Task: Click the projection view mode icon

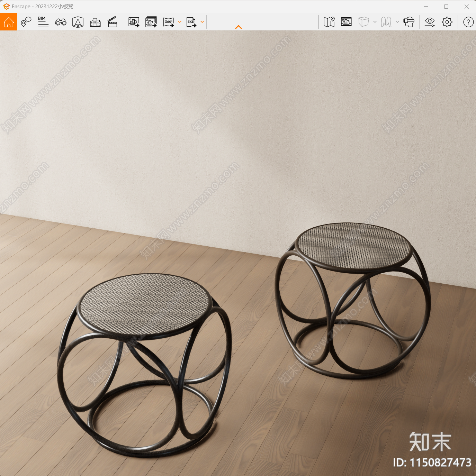Action: [x=386, y=22]
